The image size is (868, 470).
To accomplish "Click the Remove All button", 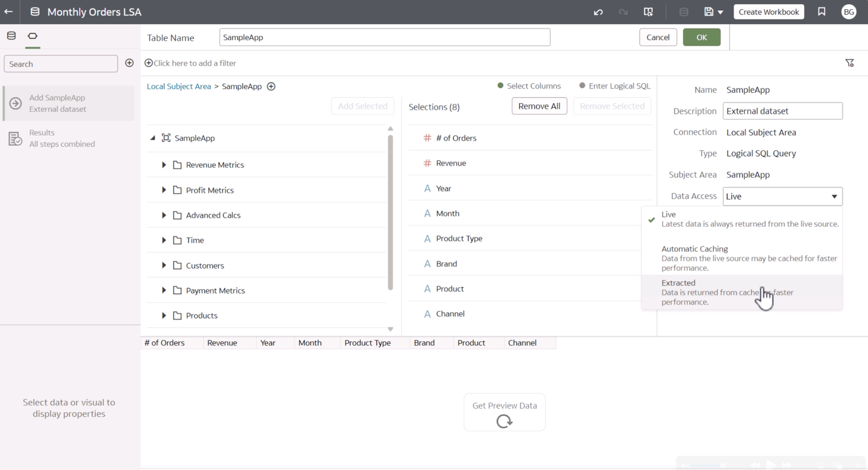I will [539, 106].
